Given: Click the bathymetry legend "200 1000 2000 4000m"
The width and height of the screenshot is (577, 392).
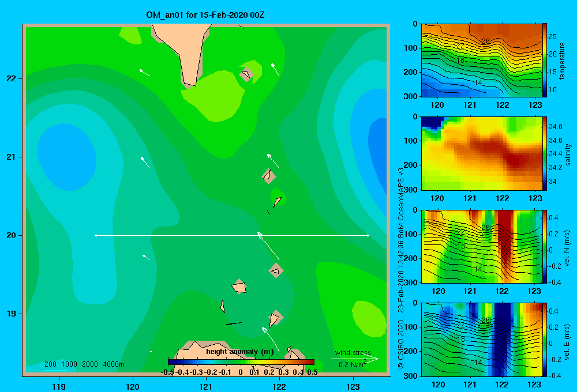Looking at the screenshot, I should [84, 364].
